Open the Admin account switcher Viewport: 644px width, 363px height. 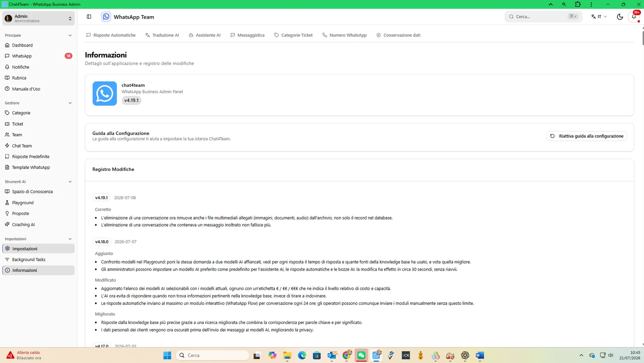coord(38,18)
